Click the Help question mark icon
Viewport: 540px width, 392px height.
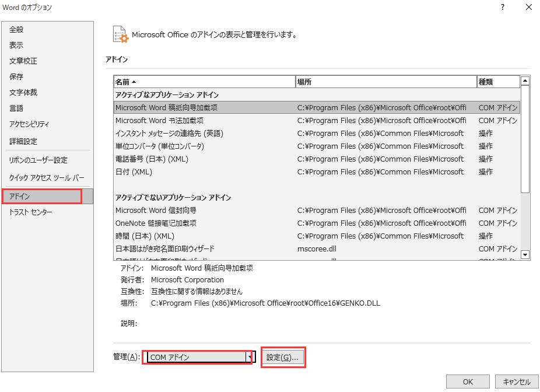pos(503,8)
